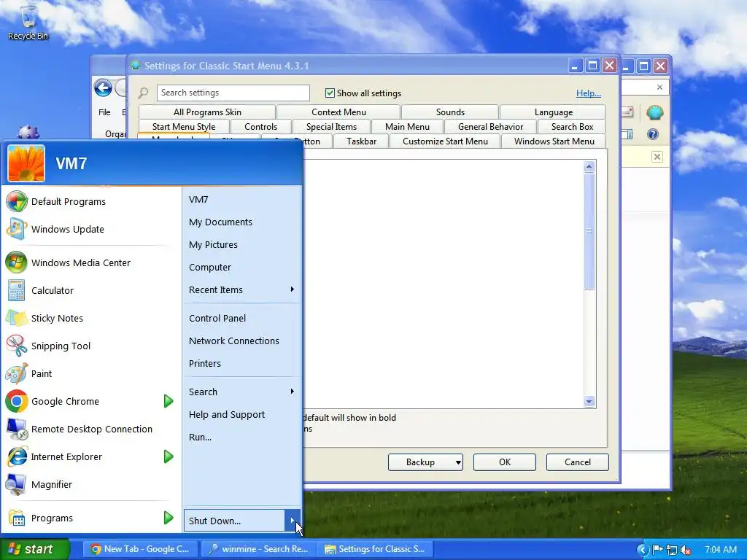Click the VM7 user picture
This screenshot has width=747, height=560.
pos(26,163)
